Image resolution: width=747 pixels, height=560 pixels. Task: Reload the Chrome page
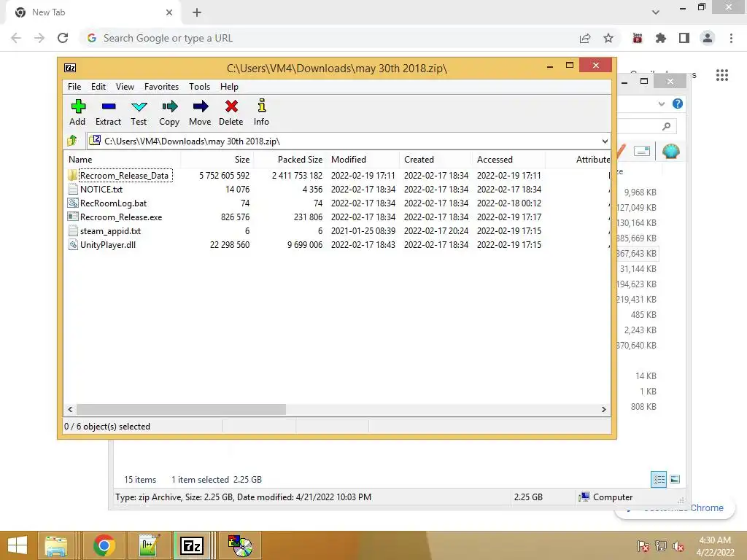(63, 38)
